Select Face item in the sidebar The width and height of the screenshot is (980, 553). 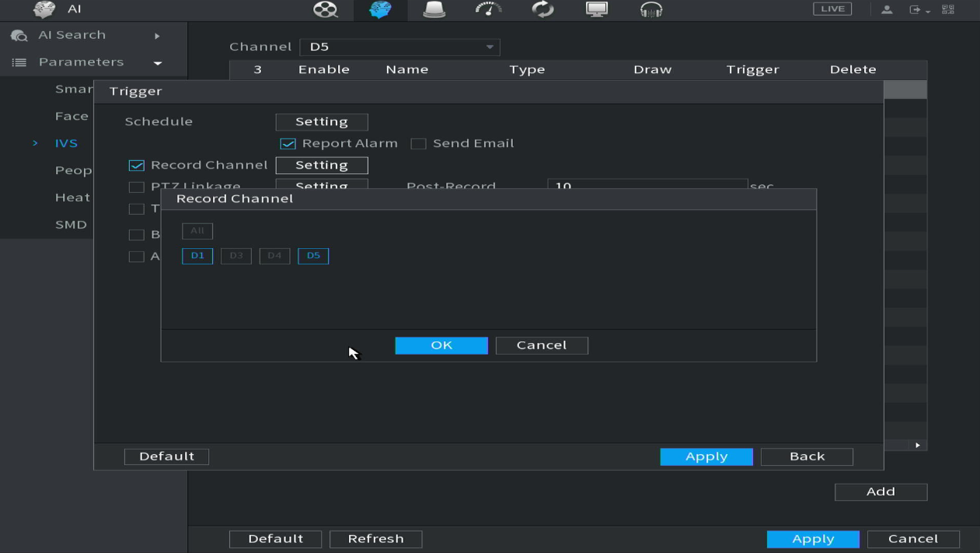(x=71, y=116)
